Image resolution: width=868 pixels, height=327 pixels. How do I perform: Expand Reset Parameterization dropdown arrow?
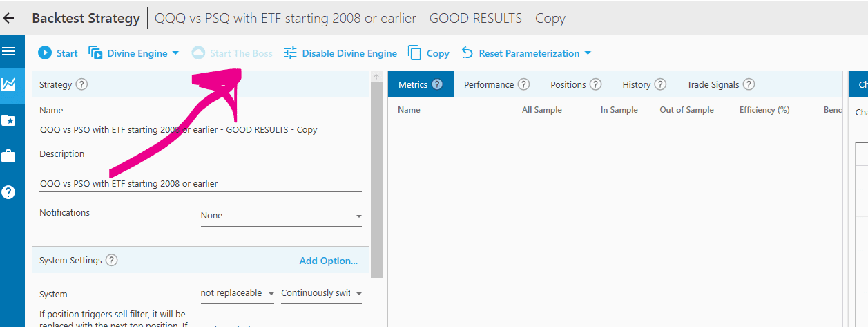point(588,53)
